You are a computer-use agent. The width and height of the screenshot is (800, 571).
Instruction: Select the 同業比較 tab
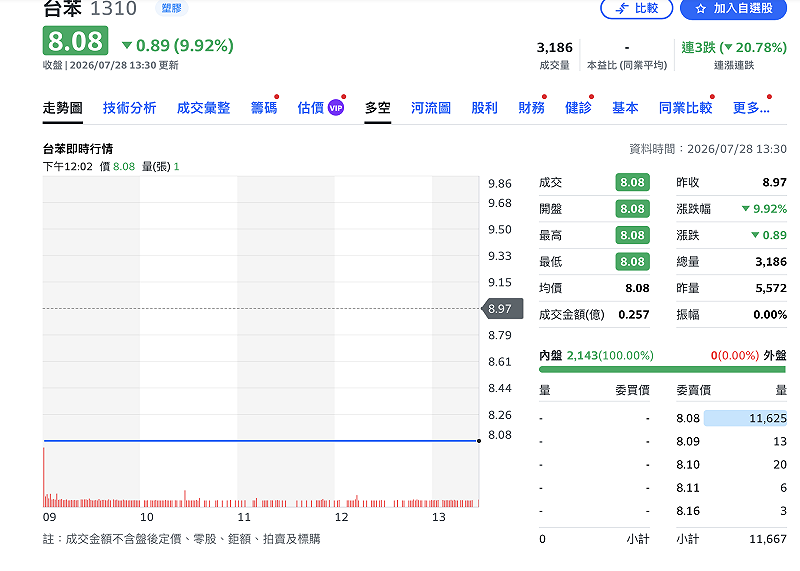[685, 108]
